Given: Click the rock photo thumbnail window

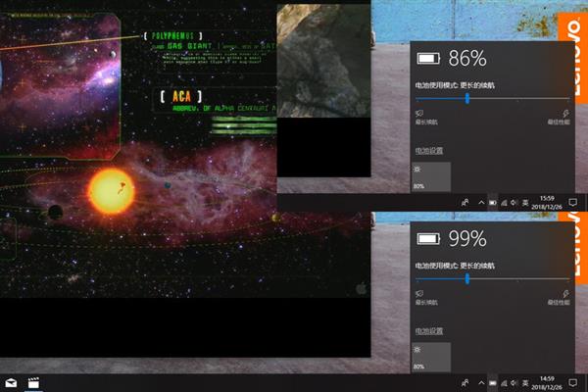Looking at the screenshot, I should click(323, 61).
